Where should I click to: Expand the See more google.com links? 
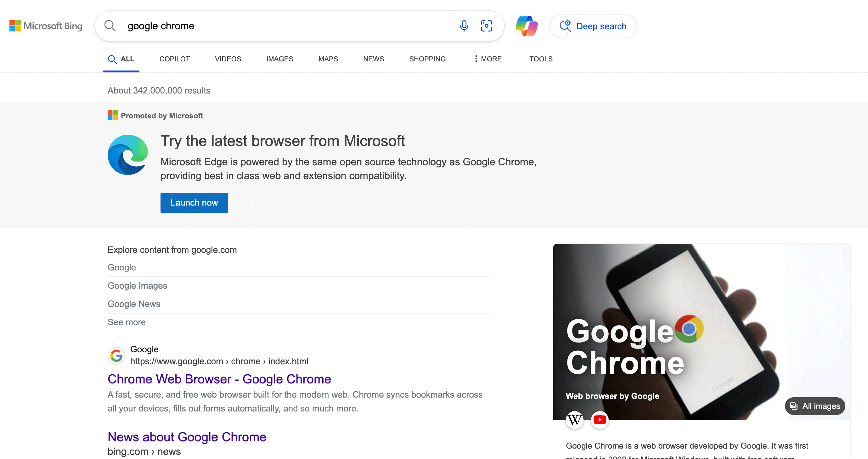pyautogui.click(x=126, y=322)
